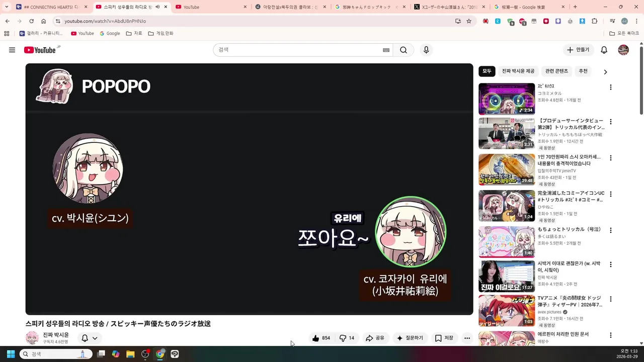Open 시박거 이대로 괜찮은가 video title

(569, 267)
